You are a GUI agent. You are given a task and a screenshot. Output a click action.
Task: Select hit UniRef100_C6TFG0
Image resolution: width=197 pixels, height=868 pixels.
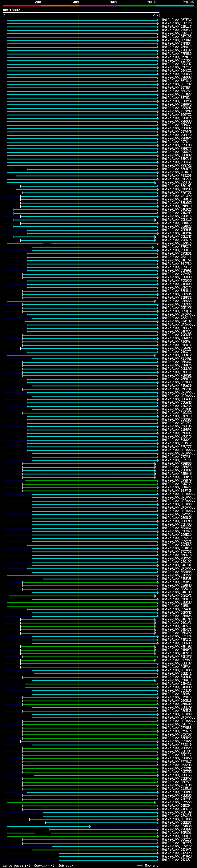[x=176, y=20]
